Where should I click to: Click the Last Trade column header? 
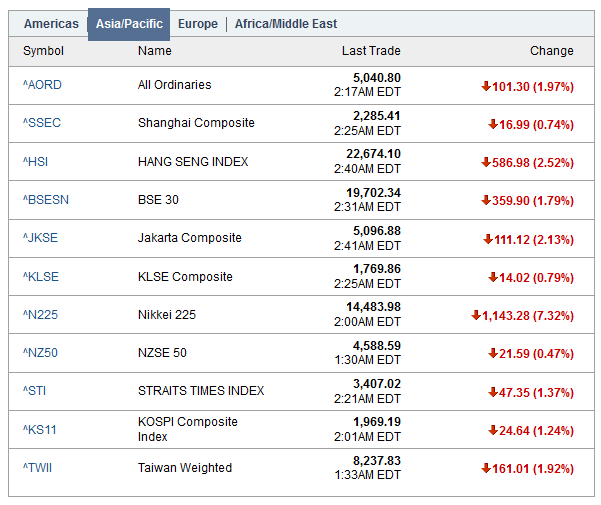(370, 51)
